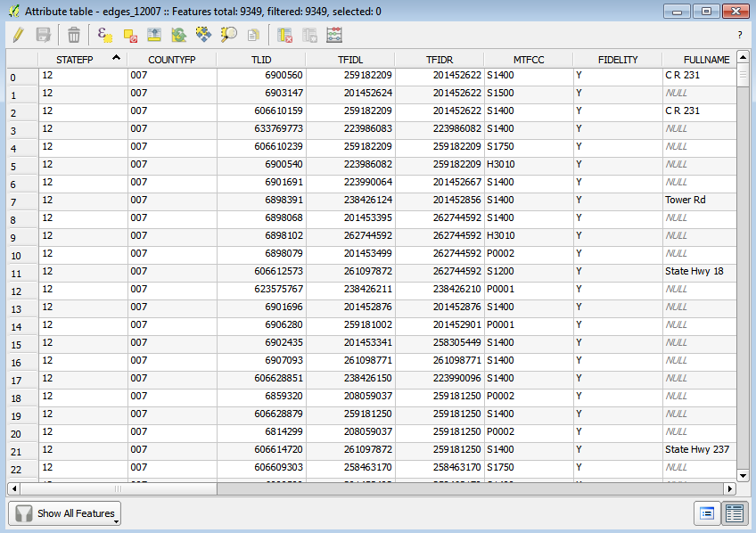Click the invert selection icon
This screenshot has width=756, height=533.
pyautogui.click(x=179, y=35)
